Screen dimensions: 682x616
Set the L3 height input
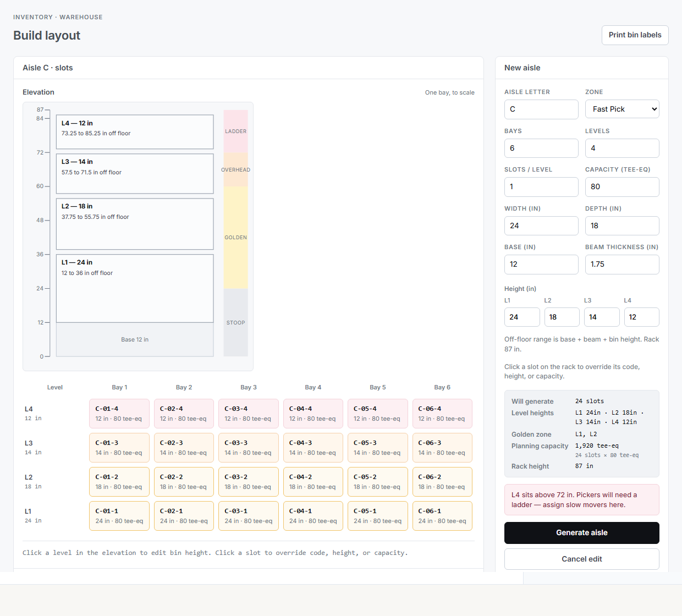click(x=602, y=317)
